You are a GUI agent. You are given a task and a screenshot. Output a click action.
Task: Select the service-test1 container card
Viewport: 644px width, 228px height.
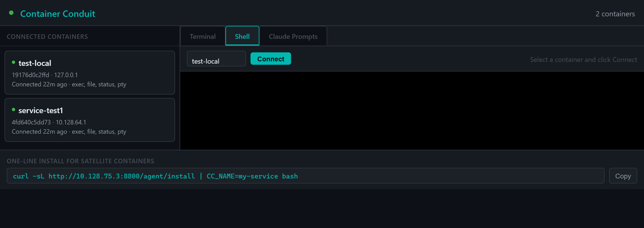click(x=90, y=120)
